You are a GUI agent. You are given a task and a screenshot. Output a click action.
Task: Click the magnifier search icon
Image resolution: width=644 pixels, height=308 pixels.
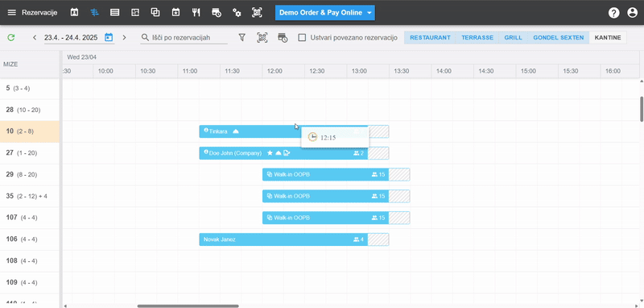[x=145, y=37]
